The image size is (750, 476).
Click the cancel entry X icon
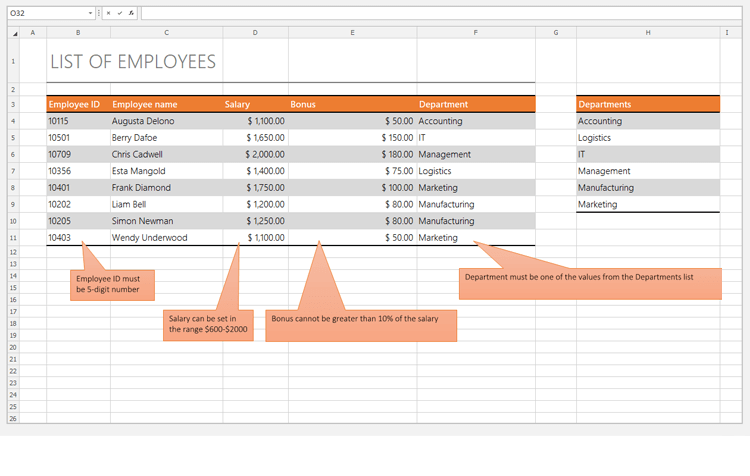point(108,13)
